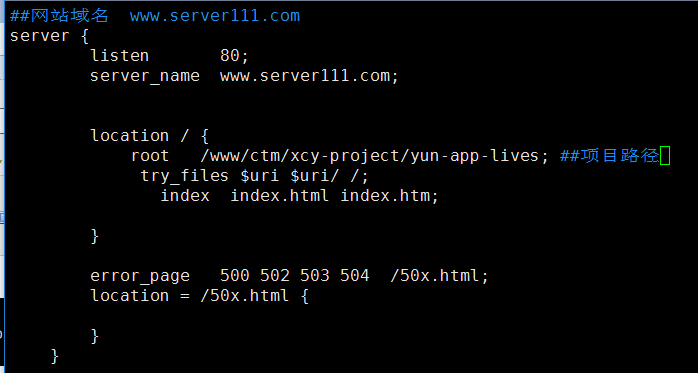Click the 'server {' opening line

coord(49,36)
